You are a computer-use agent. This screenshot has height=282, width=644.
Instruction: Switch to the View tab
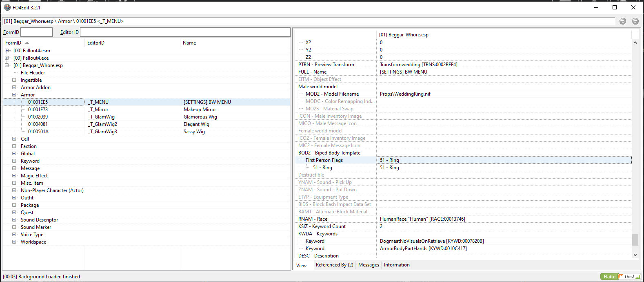point(304,265)
